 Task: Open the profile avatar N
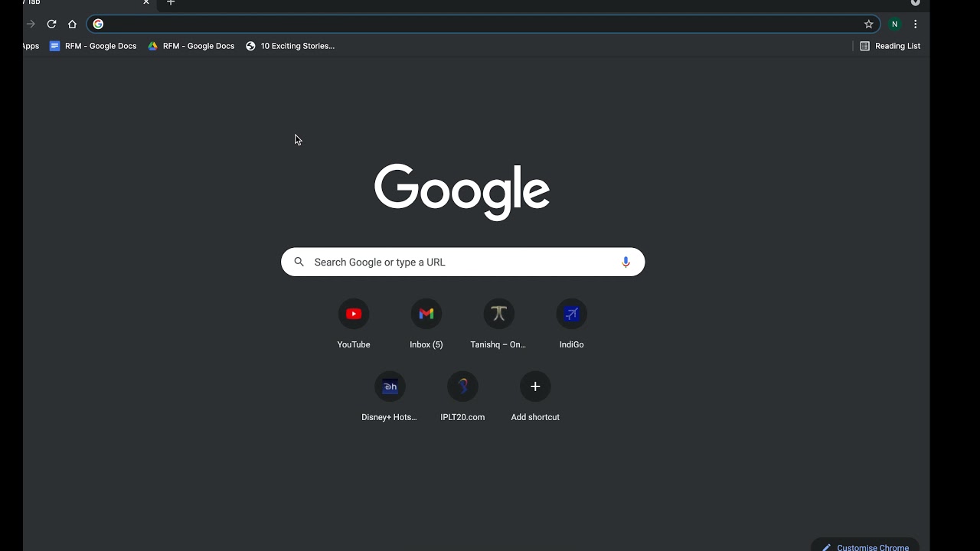[x=893, y=24]
